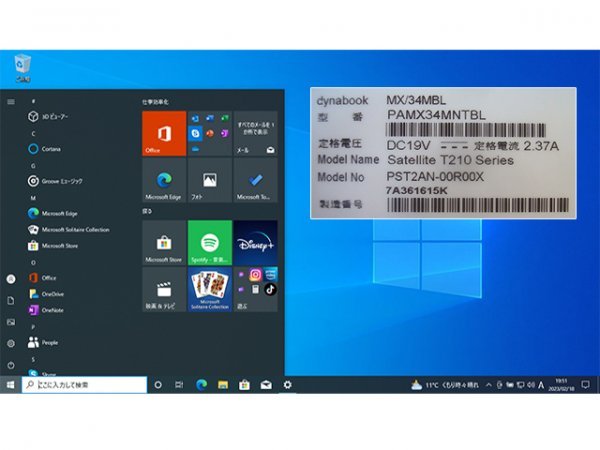Open Groove Music in app list
The image size is (600, 450).
coord(55,181)
